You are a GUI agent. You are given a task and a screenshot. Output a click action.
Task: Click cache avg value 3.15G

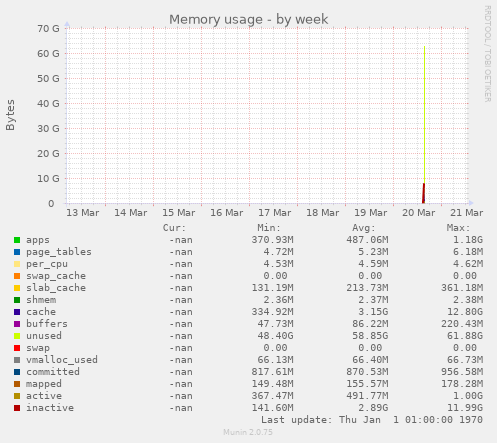pyautogui.click(x=373, y=312)
